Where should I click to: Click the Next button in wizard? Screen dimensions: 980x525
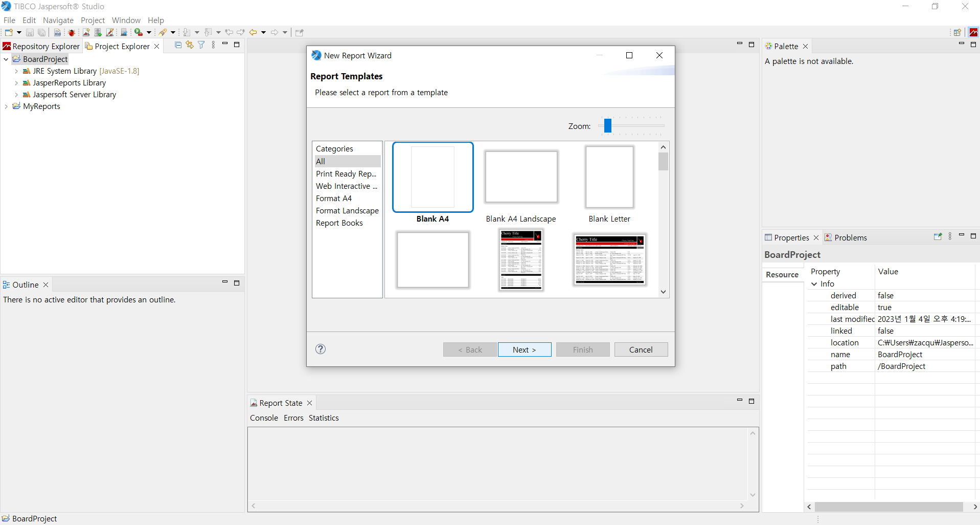click(x=525, y=349)
